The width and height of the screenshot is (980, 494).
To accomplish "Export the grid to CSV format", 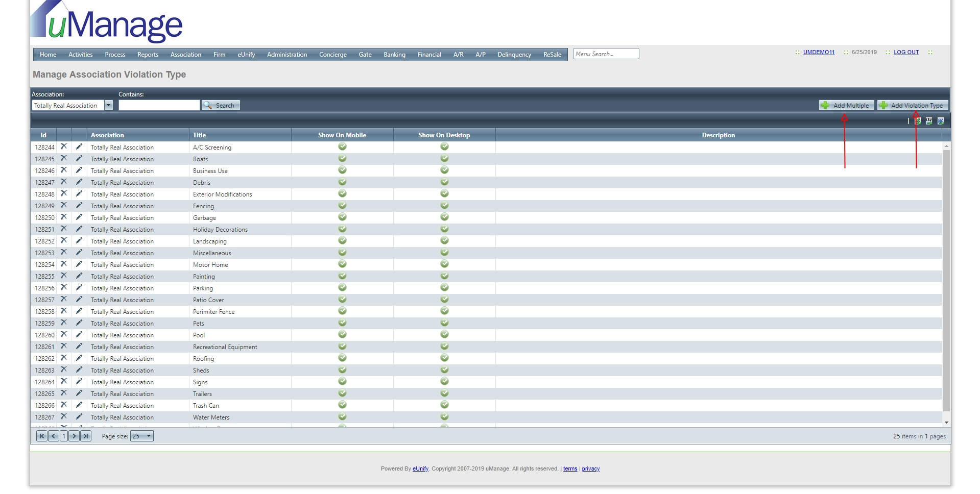I will pyautogui.click(x=928, y=121).
